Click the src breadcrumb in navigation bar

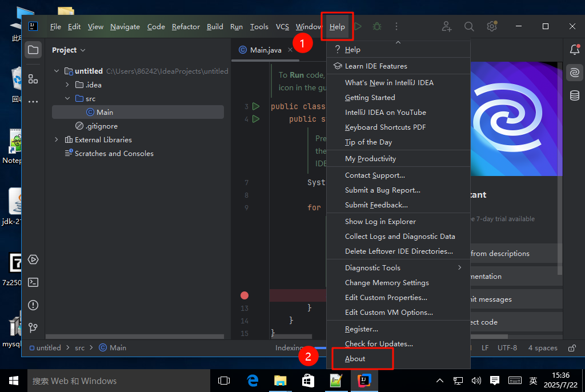[79, 348]
